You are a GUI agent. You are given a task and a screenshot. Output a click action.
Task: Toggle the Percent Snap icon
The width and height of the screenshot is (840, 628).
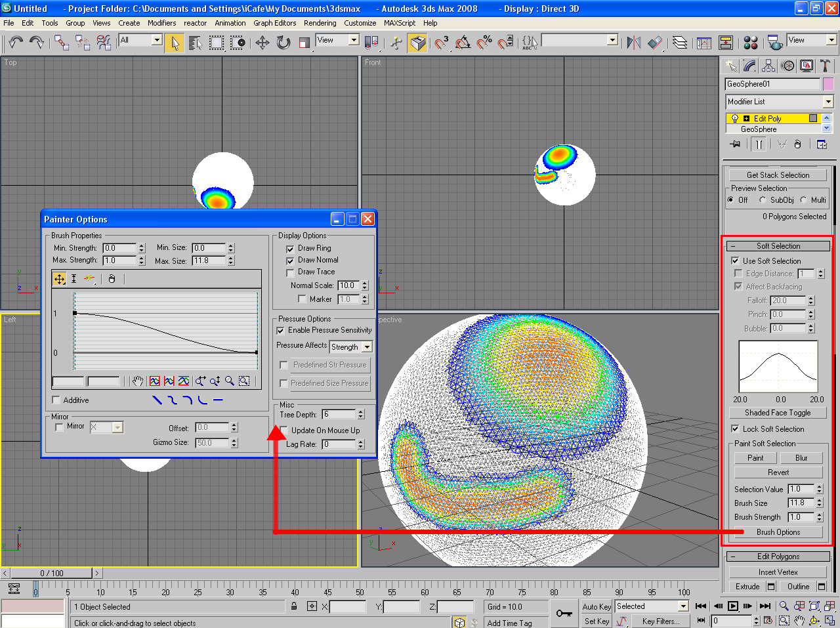484,43
